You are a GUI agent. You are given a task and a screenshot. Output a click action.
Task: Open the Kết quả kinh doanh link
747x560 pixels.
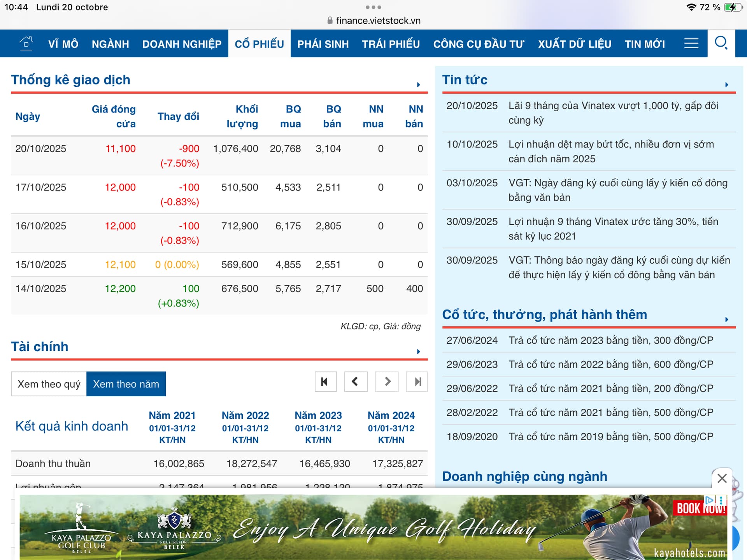[x=72, y=426]
